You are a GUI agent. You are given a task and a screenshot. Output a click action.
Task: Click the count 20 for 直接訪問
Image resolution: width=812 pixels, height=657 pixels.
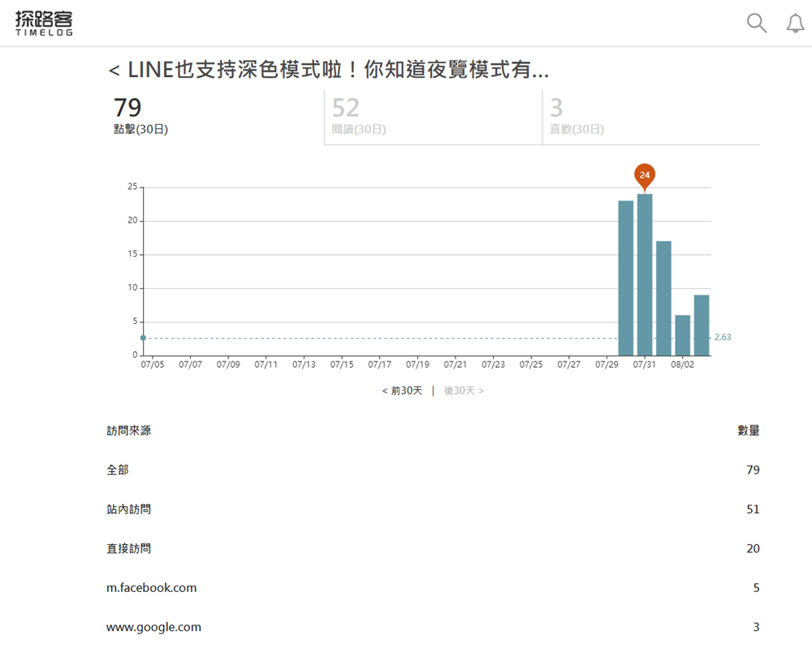coord(753,549)
